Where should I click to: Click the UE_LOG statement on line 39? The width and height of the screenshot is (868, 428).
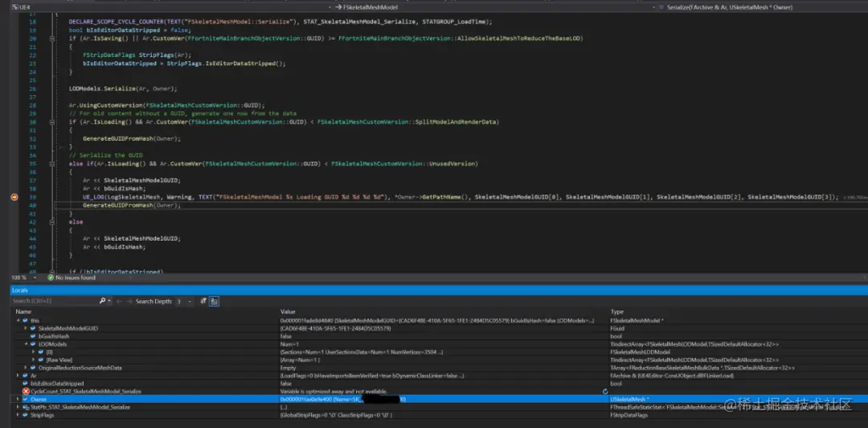tap(461, 197)
